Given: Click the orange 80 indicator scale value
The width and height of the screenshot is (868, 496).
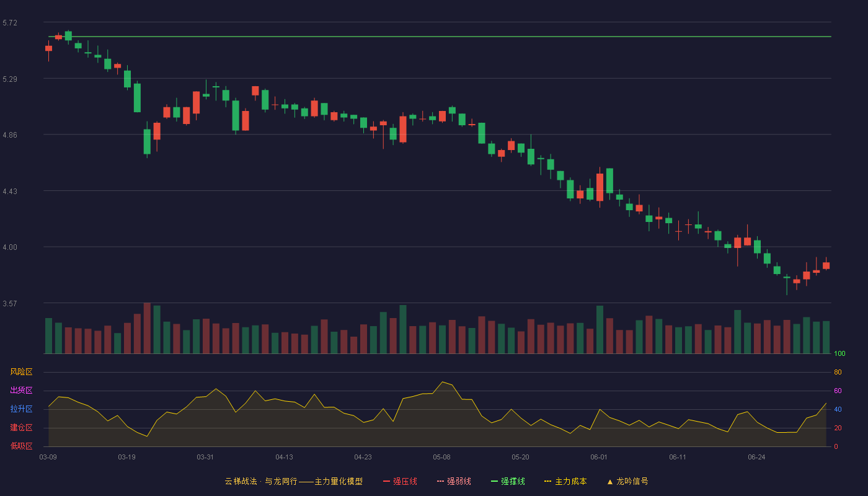Looking at the screenshot, I should pos(838,373).
